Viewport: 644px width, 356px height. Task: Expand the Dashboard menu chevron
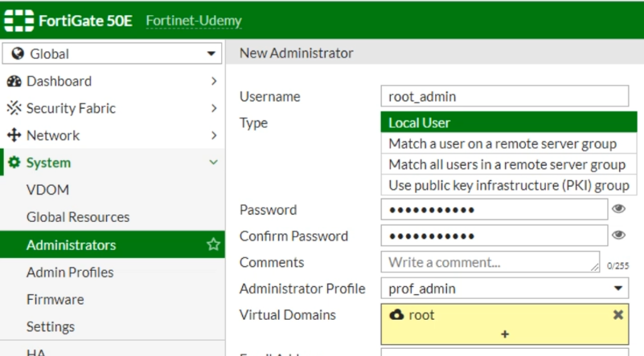214,81
